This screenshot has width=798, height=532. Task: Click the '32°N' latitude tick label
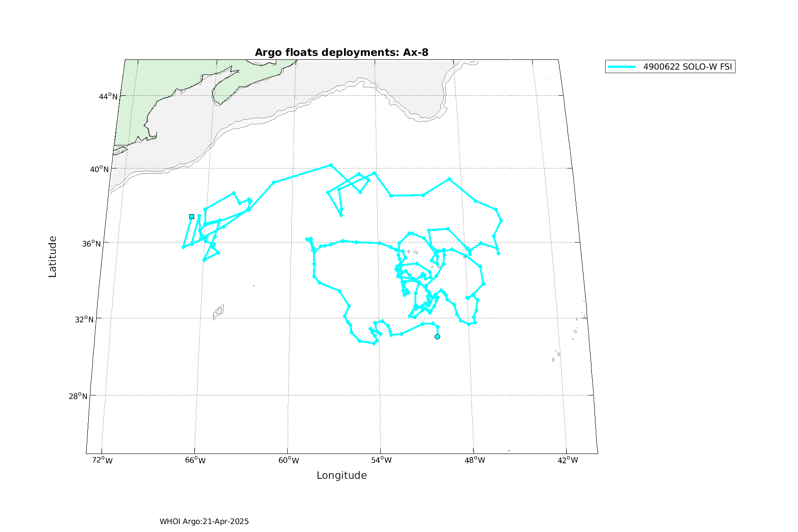tap(84, 319)
